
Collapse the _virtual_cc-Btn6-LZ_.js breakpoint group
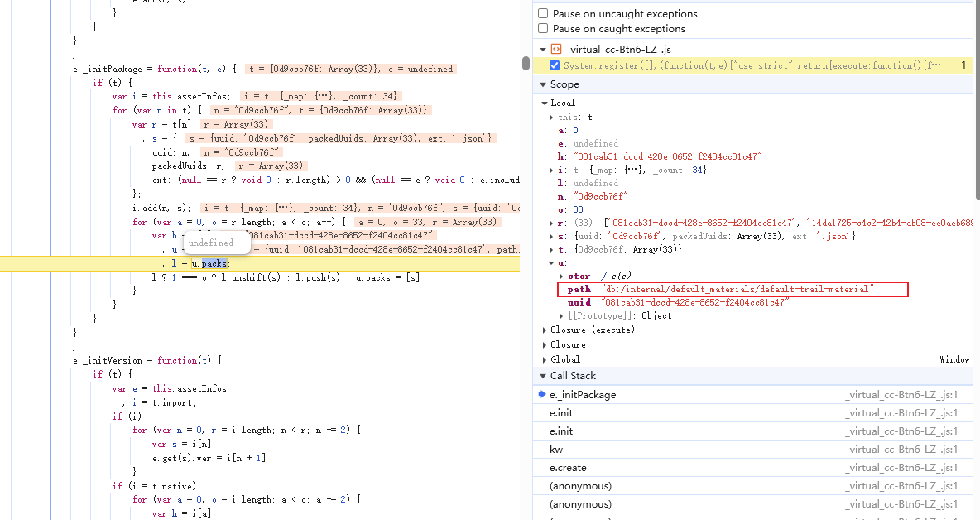tap(543, 50)
